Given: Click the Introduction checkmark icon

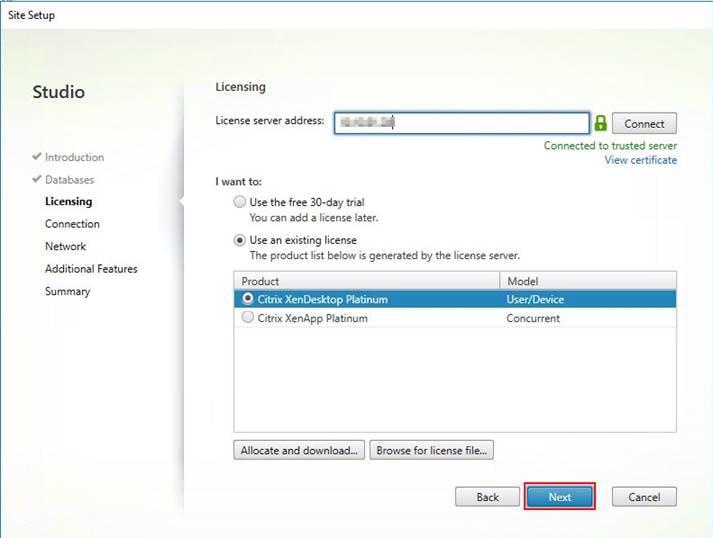Looking at the screenshot, I should click(37, 156).
